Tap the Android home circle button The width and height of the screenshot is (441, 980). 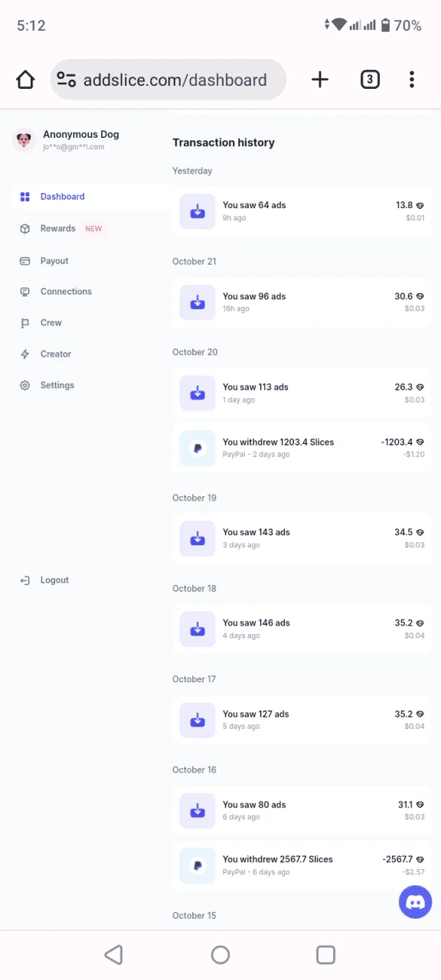[x=220, y=955]
